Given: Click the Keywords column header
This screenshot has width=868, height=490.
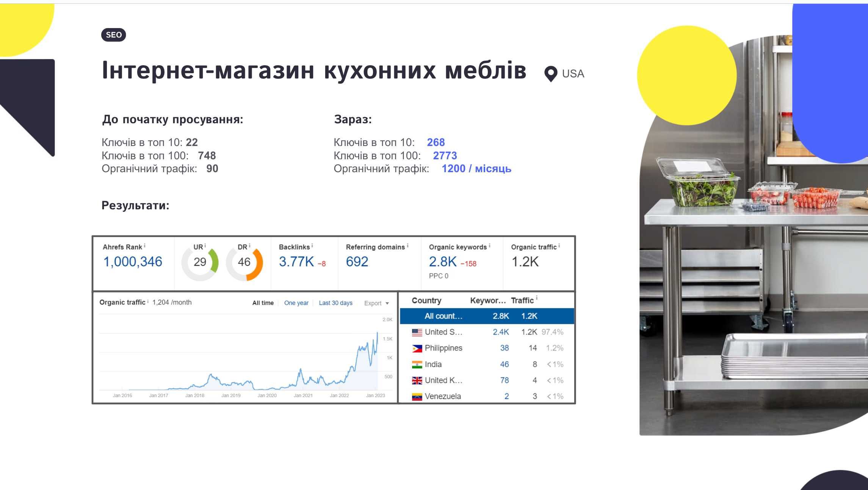Looking at the screenshot, I should [x=488, y=301].
